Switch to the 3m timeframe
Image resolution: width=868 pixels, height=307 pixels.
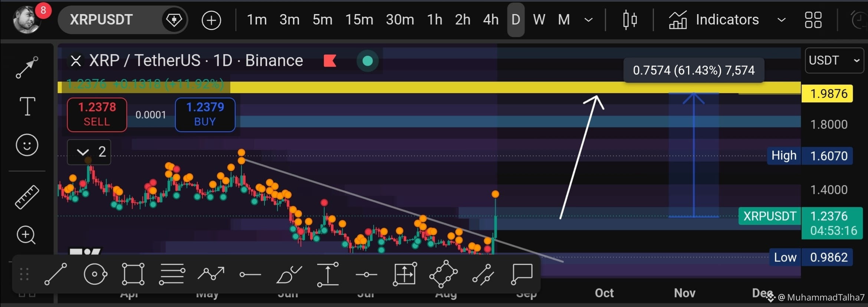(289, 20)
